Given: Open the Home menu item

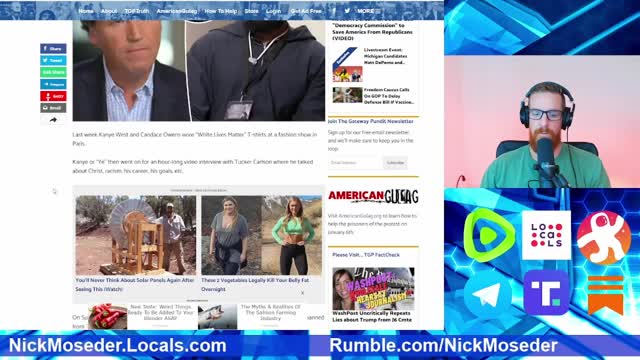Looking at the screenshot, I should [x=86, y=11].
